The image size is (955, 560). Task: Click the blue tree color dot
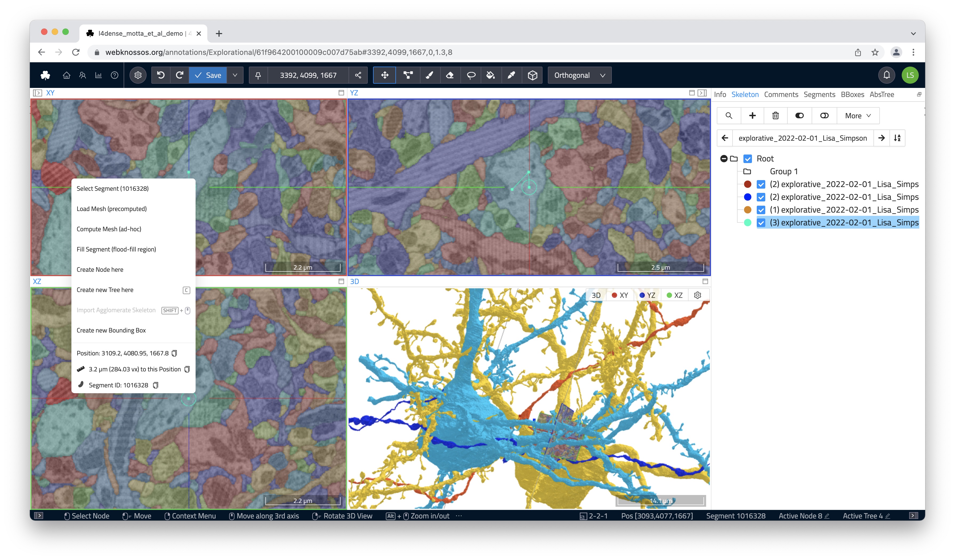coord(748,197)
